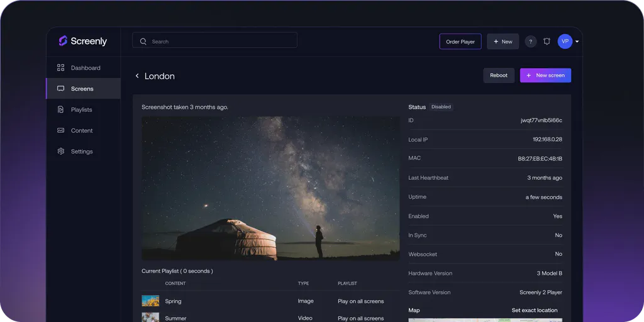Click the Order Player button
This screenshot has height=322, width=644.
tap(460, 42)
